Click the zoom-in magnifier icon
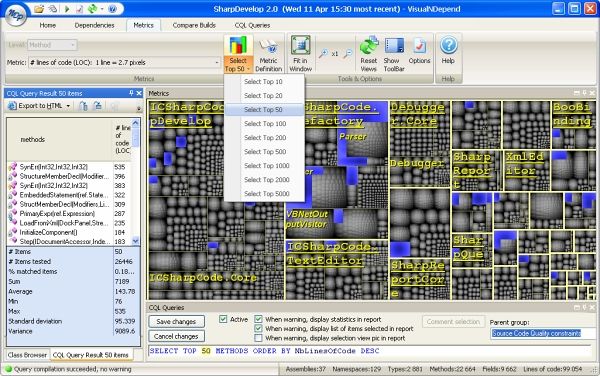 coord(323,54)
